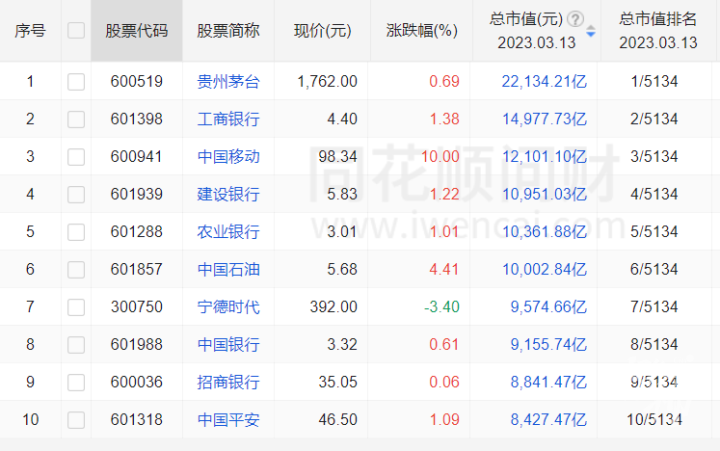Click the change value 10.00
720x451 pixels.
440,157
